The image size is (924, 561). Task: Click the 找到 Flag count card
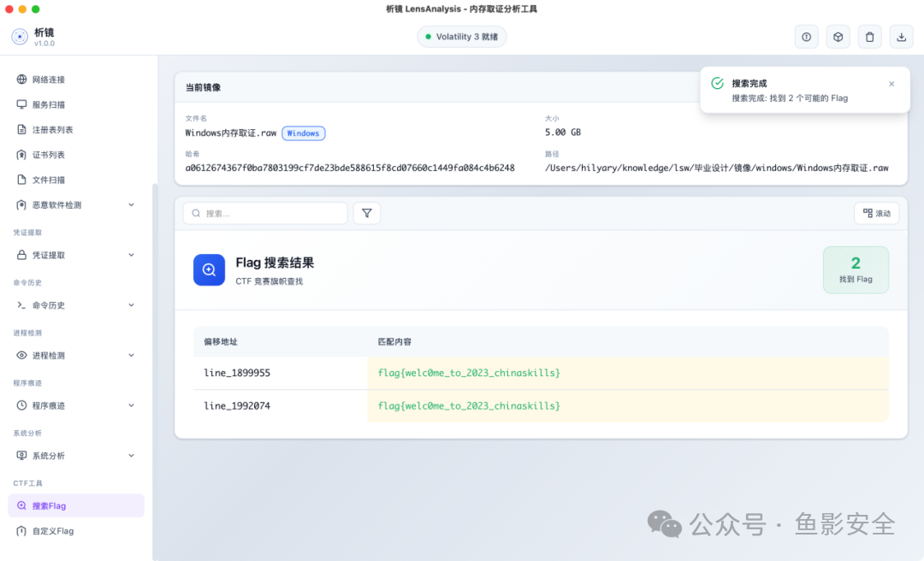pos(856,270)
